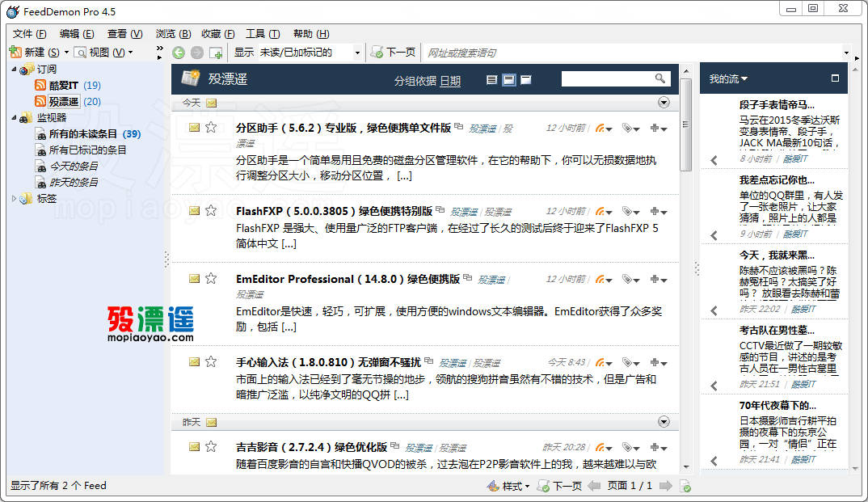Image resolution: width=868 pixels, height=502 pixels.
Task: Click the page check icon in status bar
Action: pyautogui.click(x=685, y=486)
